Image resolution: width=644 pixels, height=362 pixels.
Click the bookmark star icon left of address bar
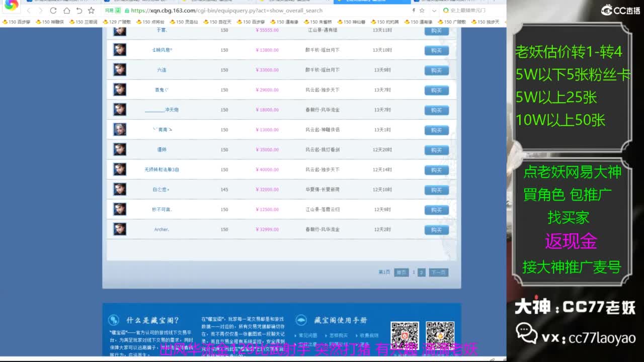(x=91, y=11)
